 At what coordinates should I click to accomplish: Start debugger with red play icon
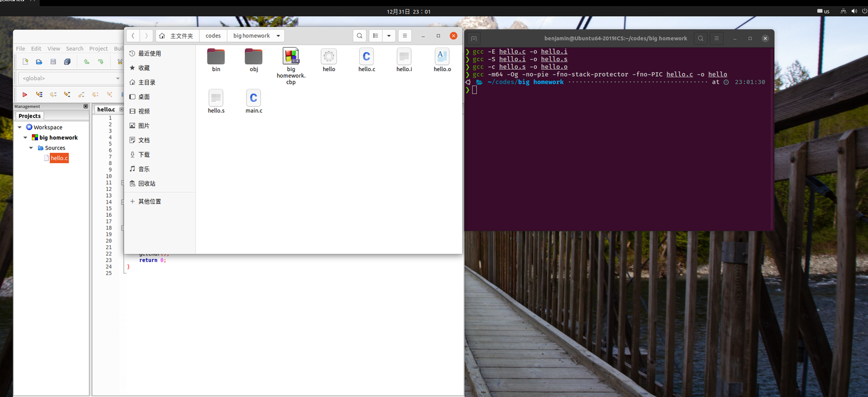pos(25,95)
